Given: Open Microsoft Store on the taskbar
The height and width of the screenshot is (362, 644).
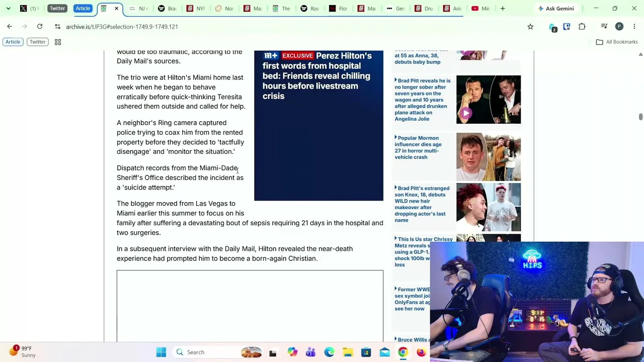Looking at the screenshot, I should [x=366, y=352].
